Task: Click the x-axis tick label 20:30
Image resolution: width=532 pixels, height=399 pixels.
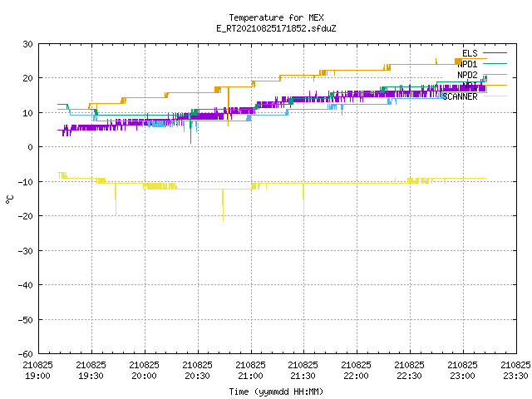Action: (x=198, y=376)
